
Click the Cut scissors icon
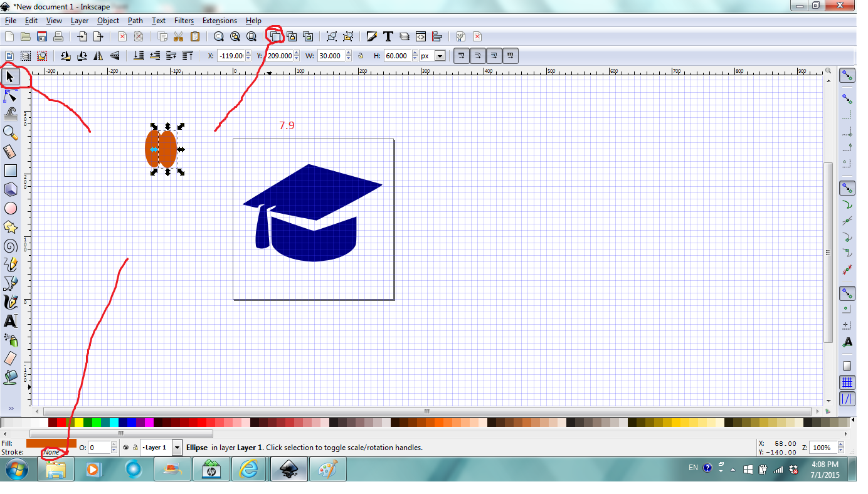(179, 36)
